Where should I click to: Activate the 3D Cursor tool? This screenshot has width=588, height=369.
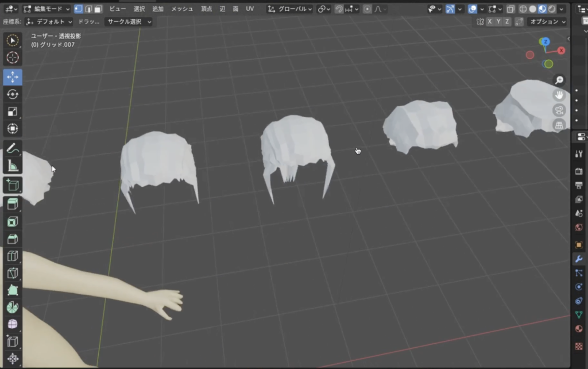tap(13, 57)
